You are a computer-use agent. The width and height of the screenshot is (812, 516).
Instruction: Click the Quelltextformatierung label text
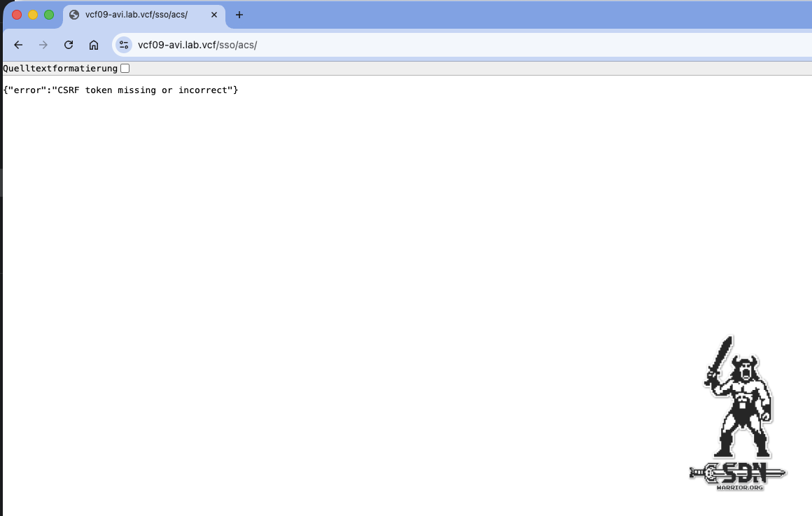59,68
